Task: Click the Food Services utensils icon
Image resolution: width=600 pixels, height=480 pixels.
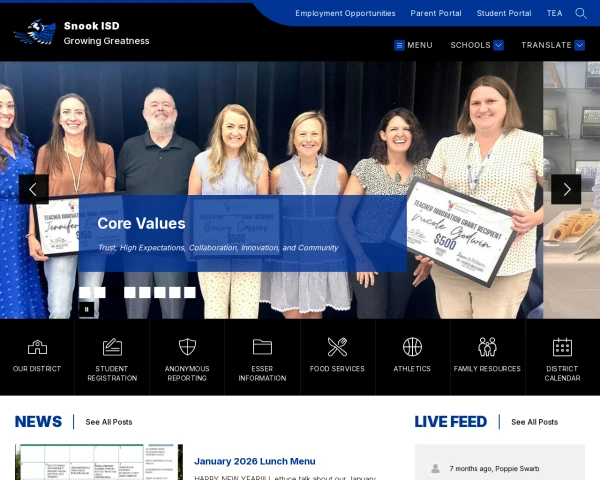Action: point(337,347)
